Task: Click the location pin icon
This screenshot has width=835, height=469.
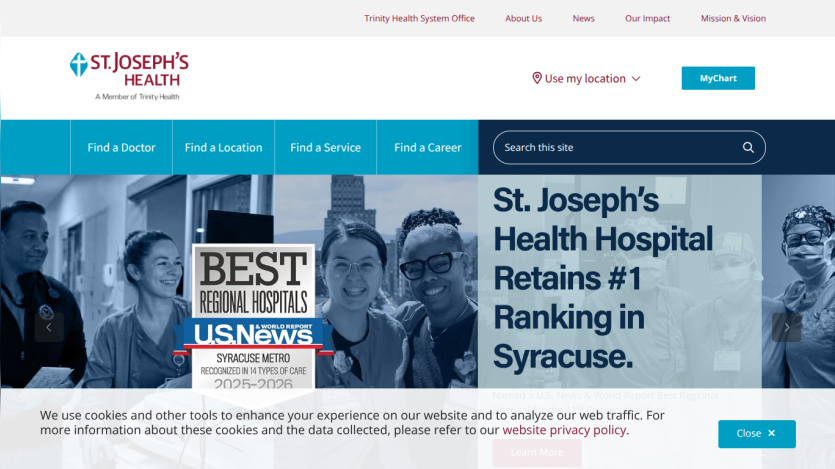Action: (537, 78)
